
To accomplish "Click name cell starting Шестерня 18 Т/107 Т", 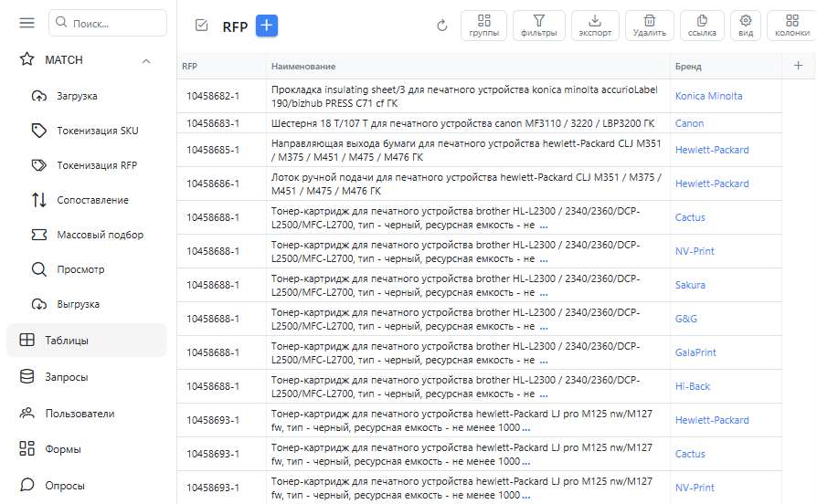I will tap(468, 123).
